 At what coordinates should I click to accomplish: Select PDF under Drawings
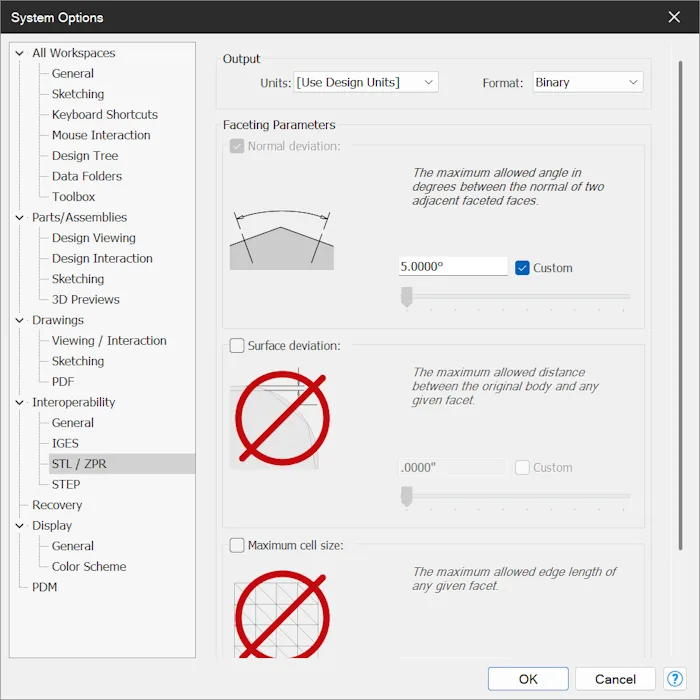pyautogui.click(x=62, y=381)
